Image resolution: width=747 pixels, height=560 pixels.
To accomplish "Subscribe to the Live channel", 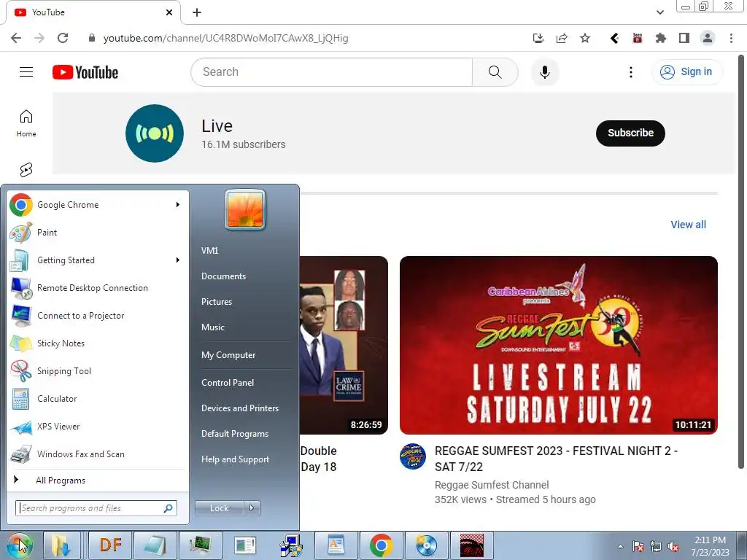I will tap(630, 133).
